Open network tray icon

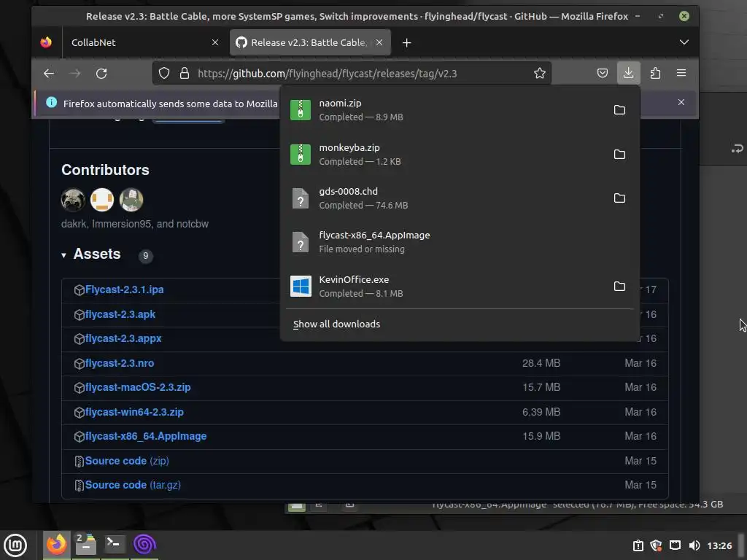(675, 545)
